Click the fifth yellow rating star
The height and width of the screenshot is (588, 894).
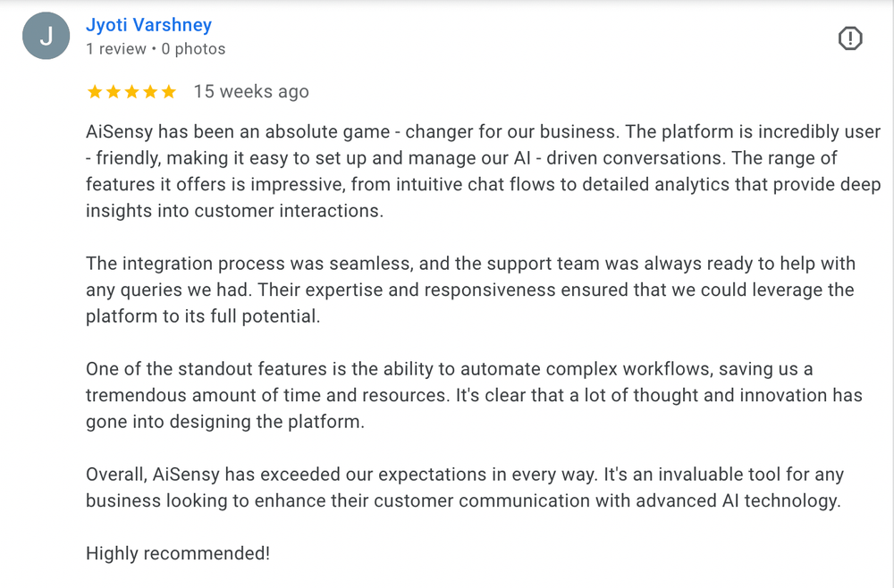tap(169, 92)
